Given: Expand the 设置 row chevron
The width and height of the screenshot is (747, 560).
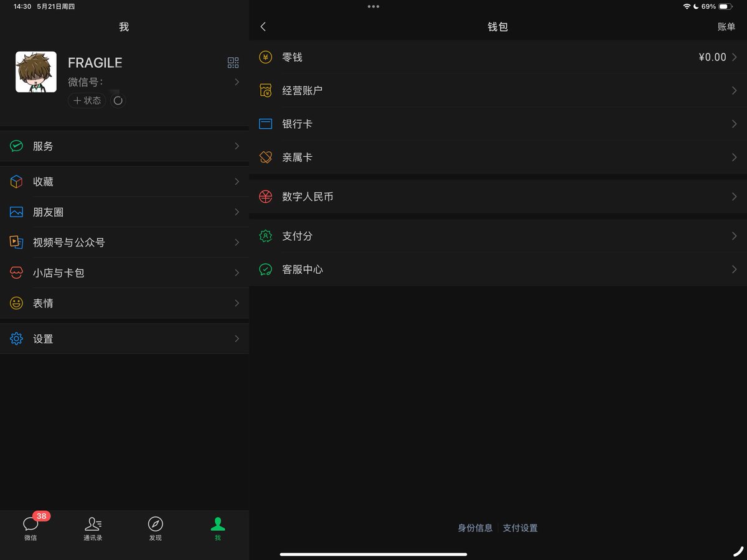Looking at the screenshot, I should tap(237, 338).
